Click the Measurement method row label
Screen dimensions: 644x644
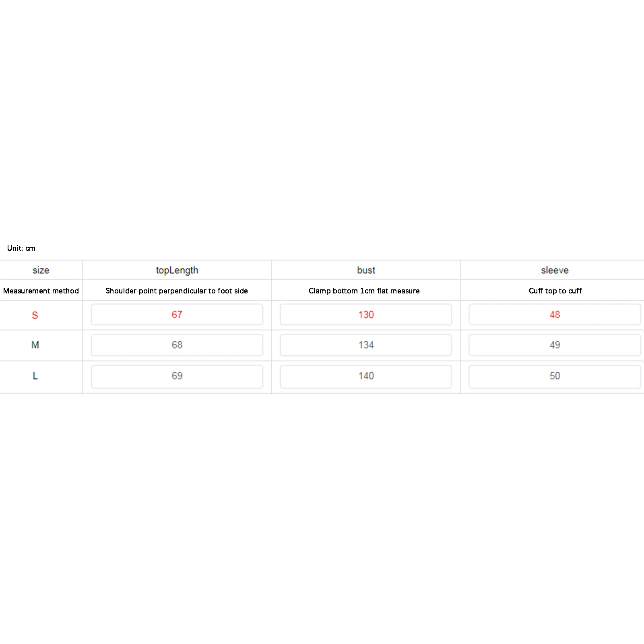[41, 291]
